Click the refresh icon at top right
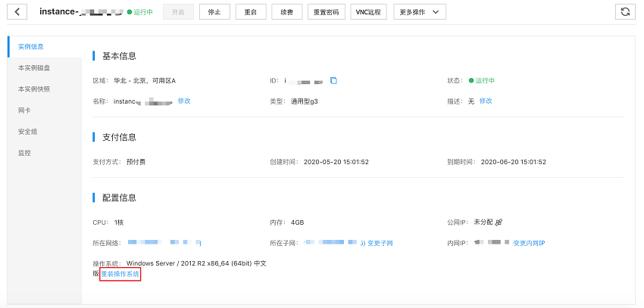644x308 pixels. coord(624,12)
